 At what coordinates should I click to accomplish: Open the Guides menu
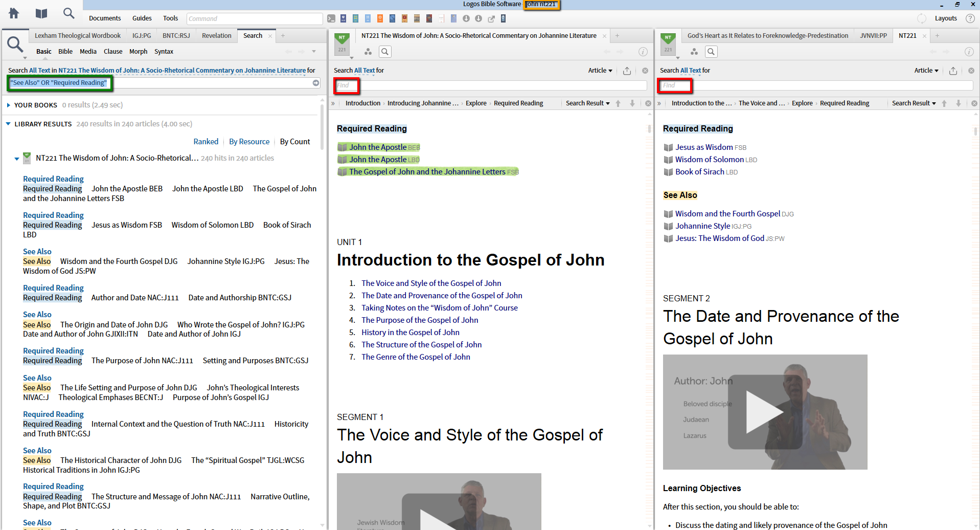(142, 18)
